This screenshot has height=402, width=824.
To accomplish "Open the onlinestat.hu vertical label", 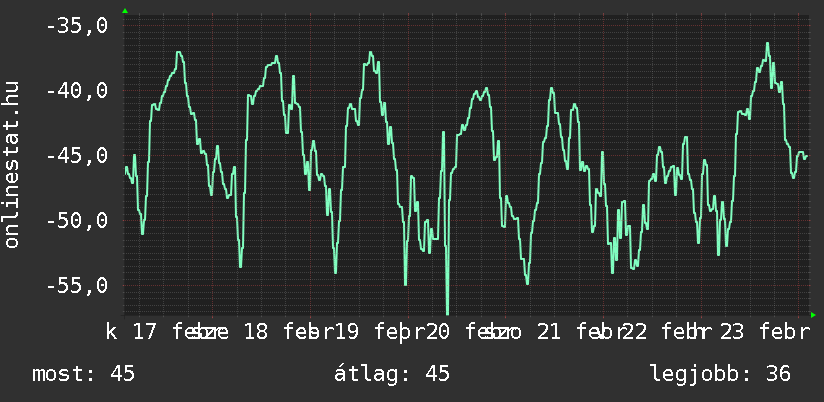I will pyautogui.click(x=13, y=166).
